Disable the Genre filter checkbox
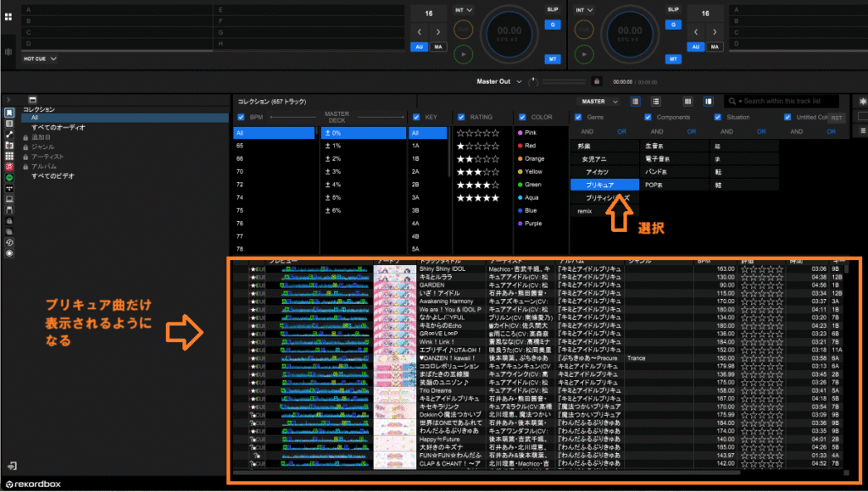868x492 pixels. tap(577, 118)
